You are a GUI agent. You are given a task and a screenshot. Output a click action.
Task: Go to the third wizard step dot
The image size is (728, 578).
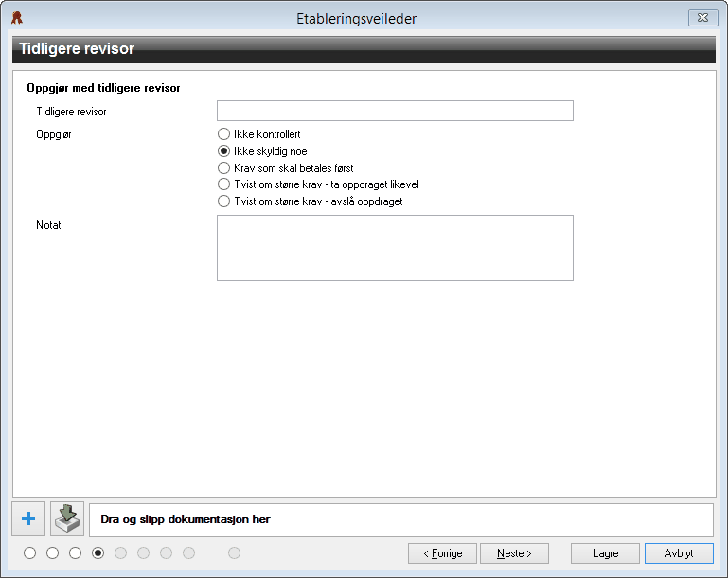pyautogui.click(x=75, y=553)
